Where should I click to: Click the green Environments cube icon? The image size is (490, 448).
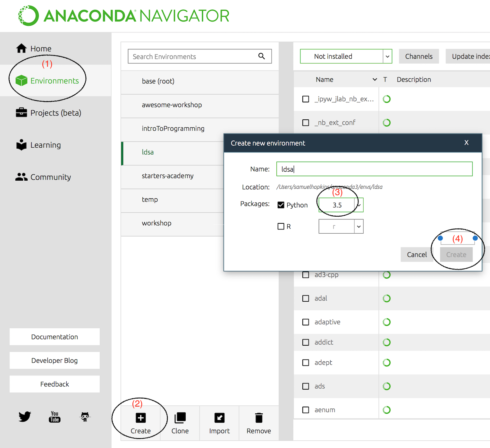21,81
